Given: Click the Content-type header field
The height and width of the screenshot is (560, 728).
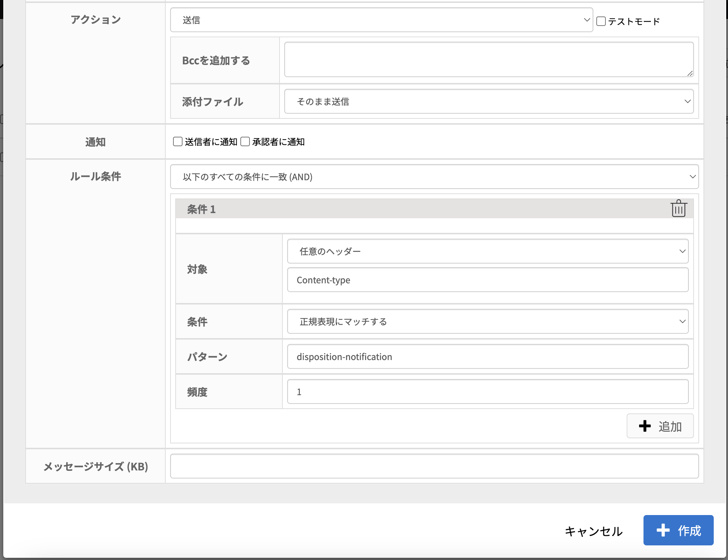Looking at the screenshot, I should pyautogui.click(x=487, y=280).
